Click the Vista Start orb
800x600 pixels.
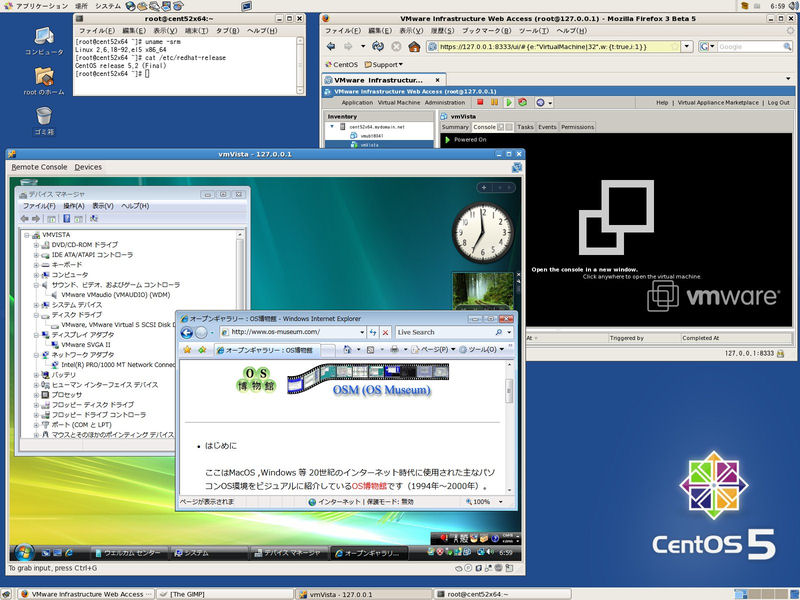23,552
